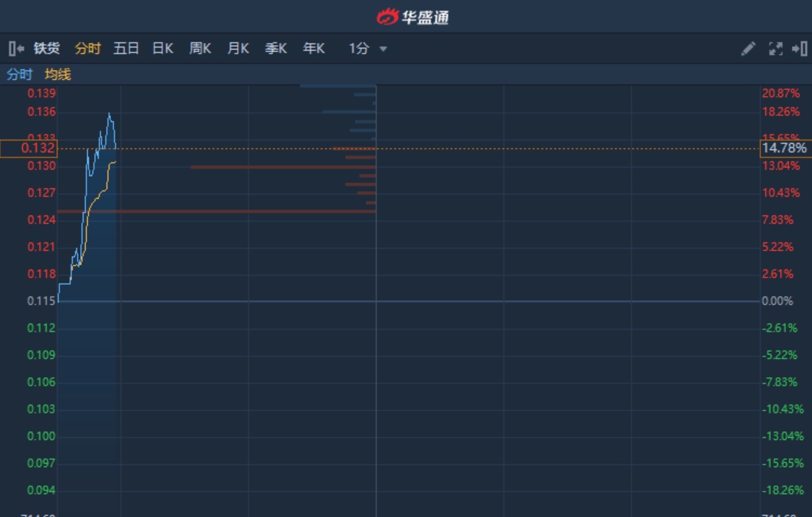Click the peak of the blue price line
The height and width of the screenshot is (517, 812).
pyautogui.click(x=109, y=113)
